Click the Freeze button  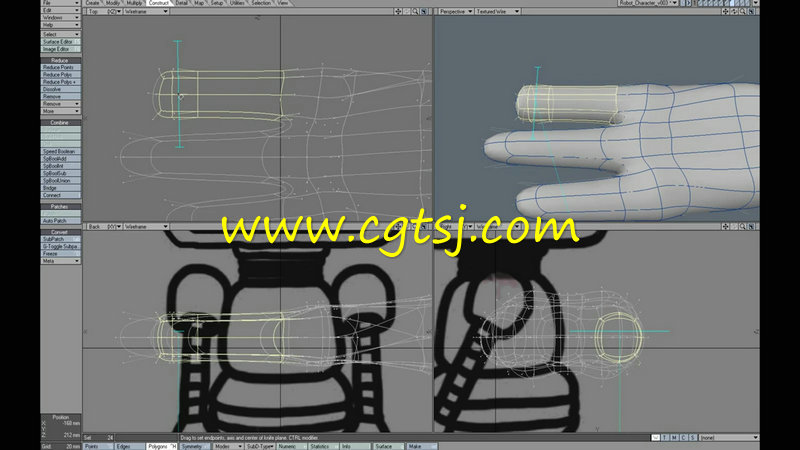[61, 254]
